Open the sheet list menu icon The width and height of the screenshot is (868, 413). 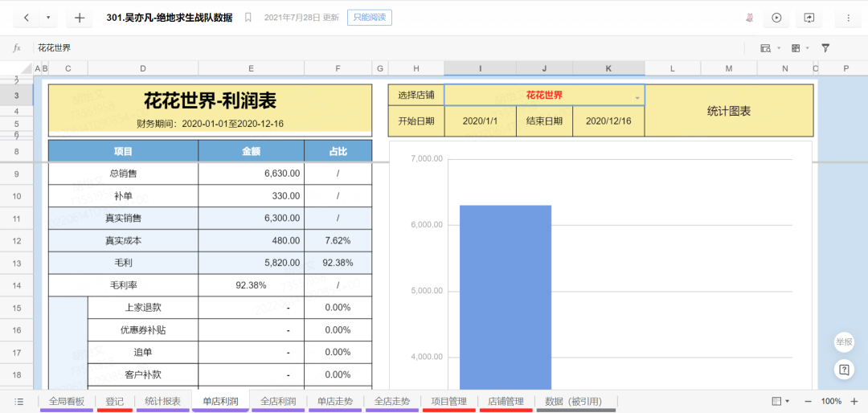point(18,402)
